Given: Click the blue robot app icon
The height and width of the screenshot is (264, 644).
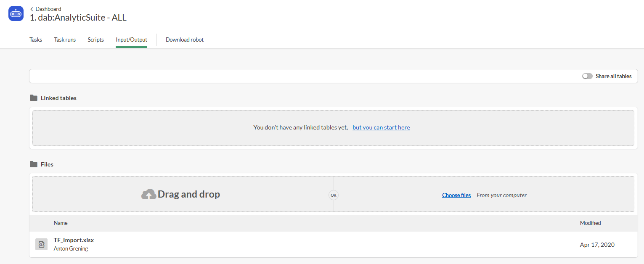Looking at the screenshot, I should coord(16,13).
